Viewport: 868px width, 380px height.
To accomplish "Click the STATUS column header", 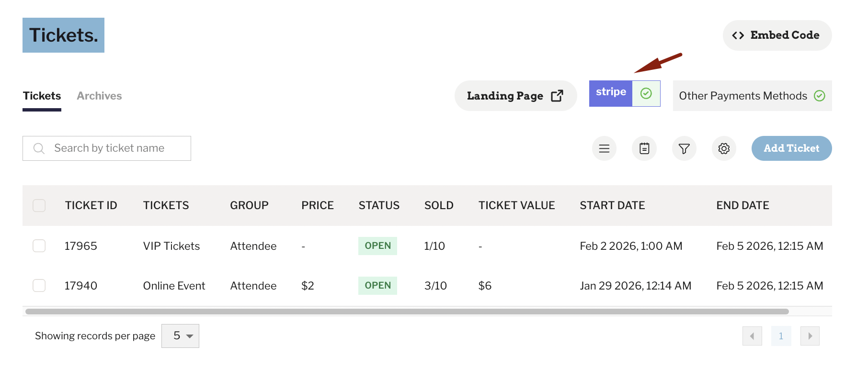I will coord(379,205).
